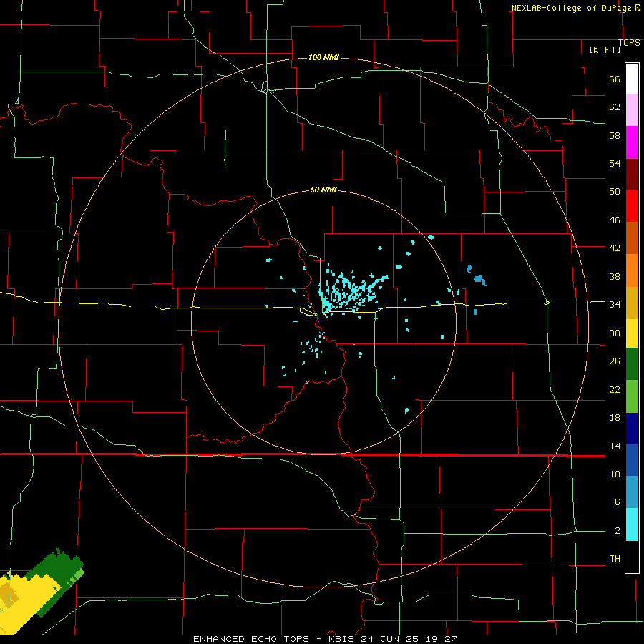Click the 'KBIS' radar site identifier
Screen dimensions: 644x644
pos(343,639)
